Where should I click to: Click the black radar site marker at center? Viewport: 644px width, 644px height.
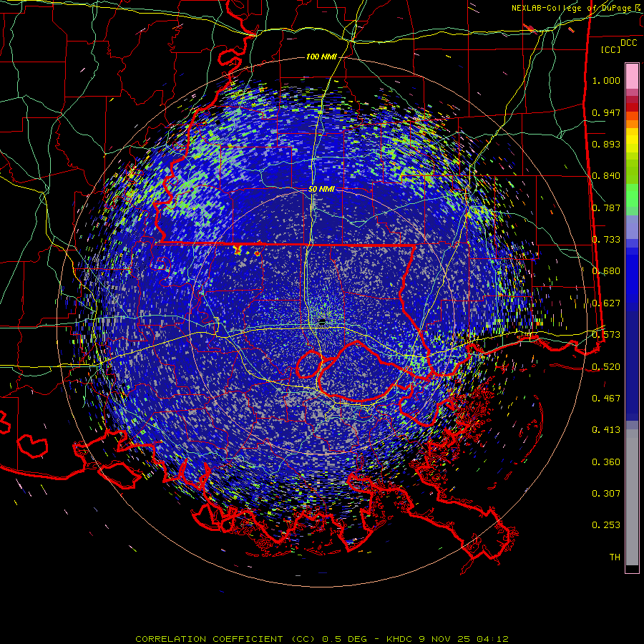pos(322,321)
